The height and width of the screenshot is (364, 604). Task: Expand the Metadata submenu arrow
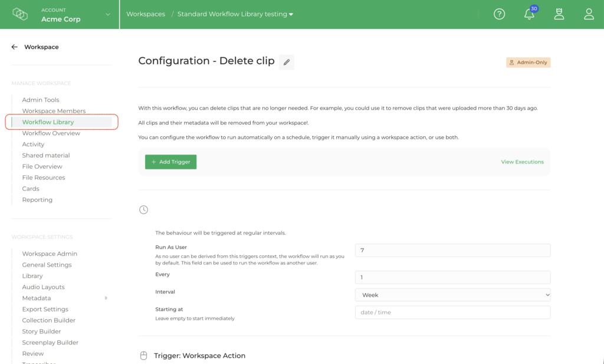tap(106, 298)
